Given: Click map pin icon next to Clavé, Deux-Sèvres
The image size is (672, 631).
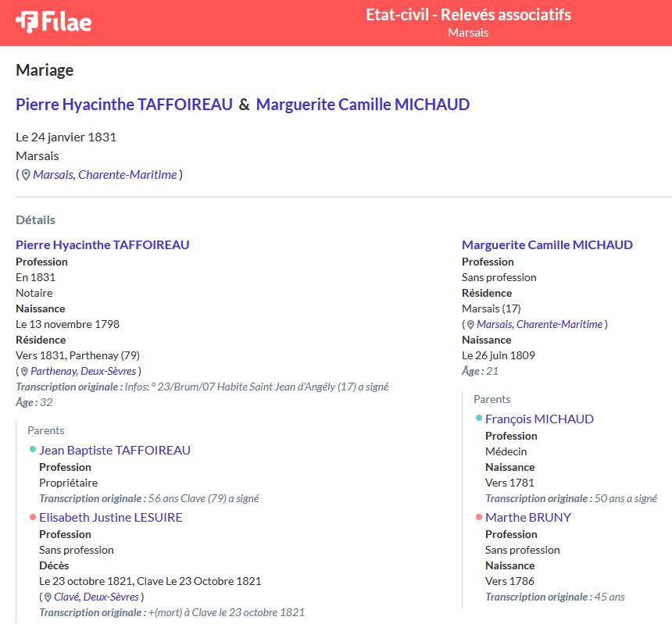Looking at the screenshot, I should [48, 597].
